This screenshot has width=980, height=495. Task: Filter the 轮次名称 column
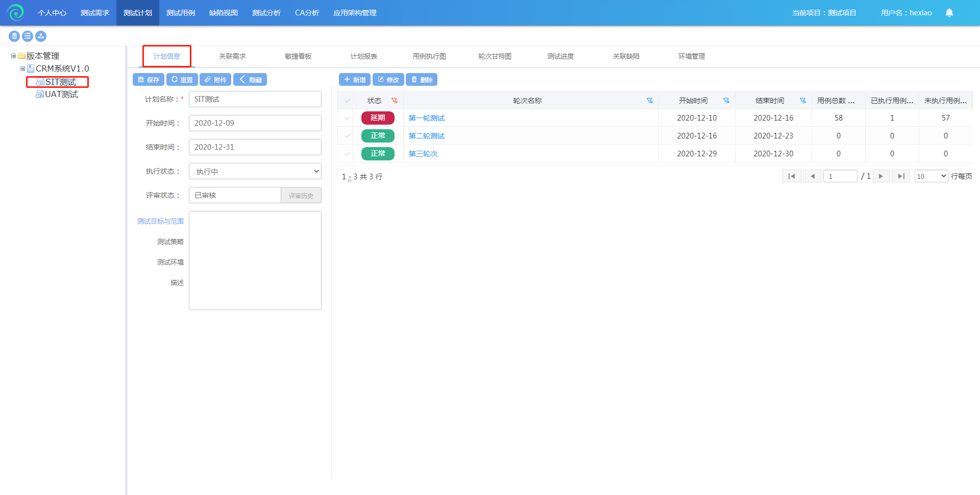(650, 101)
